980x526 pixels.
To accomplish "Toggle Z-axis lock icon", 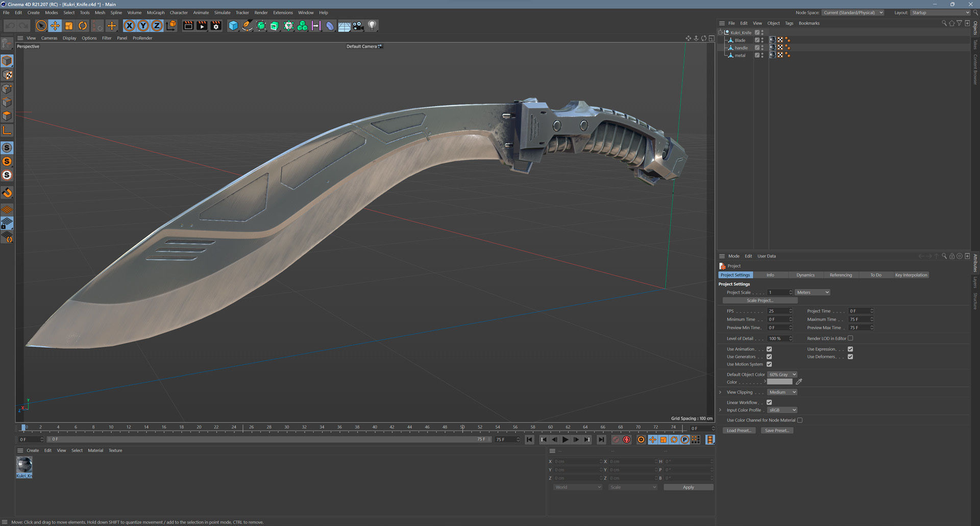I will [157, 26].
